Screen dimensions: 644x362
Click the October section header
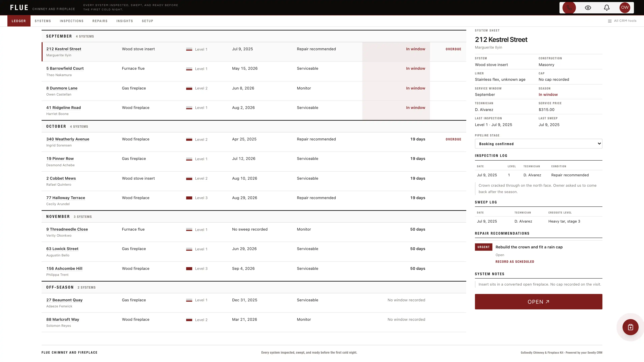click(x=254, y=126)
